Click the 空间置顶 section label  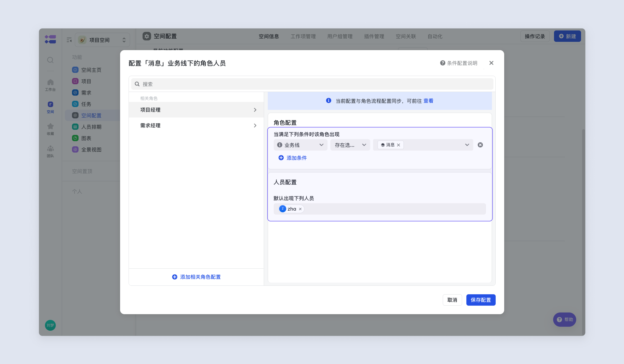(82, 171)
